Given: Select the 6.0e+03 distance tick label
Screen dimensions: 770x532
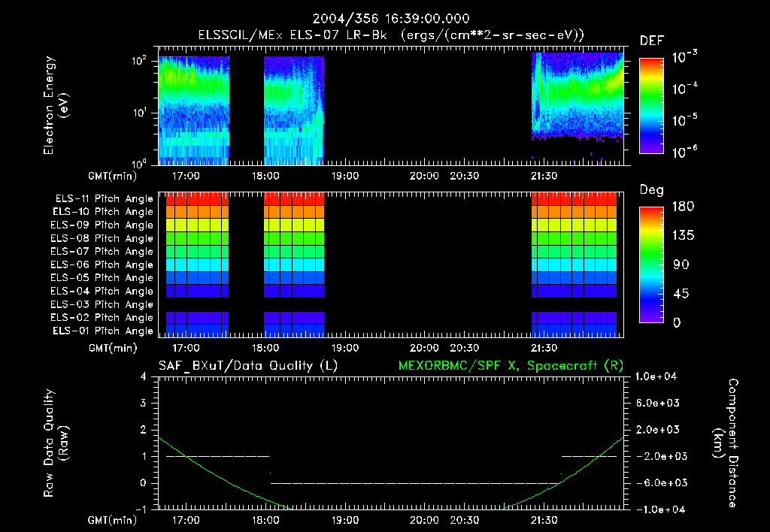Looking at the screenshot, I should [658, 403].
